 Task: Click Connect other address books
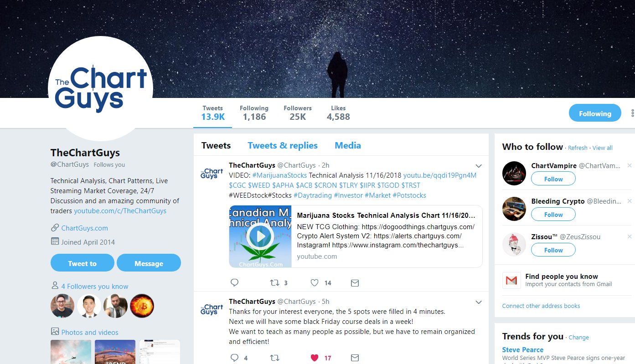point(541,306)
